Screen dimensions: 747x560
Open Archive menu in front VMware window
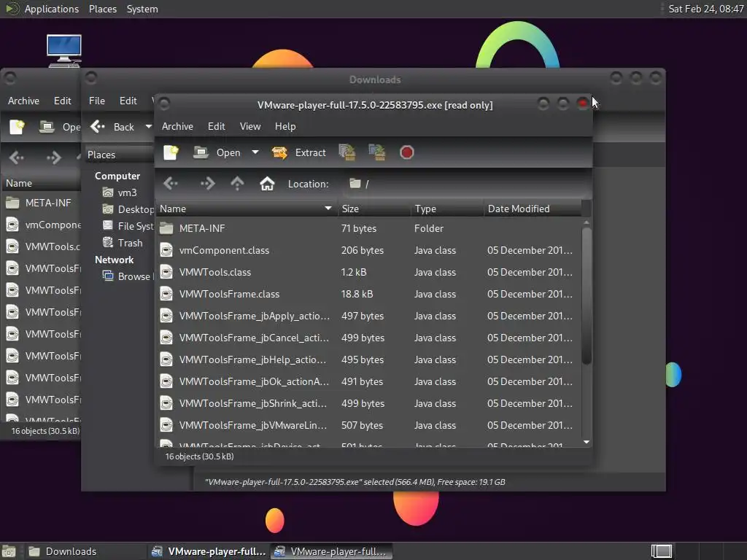[177, 126]
